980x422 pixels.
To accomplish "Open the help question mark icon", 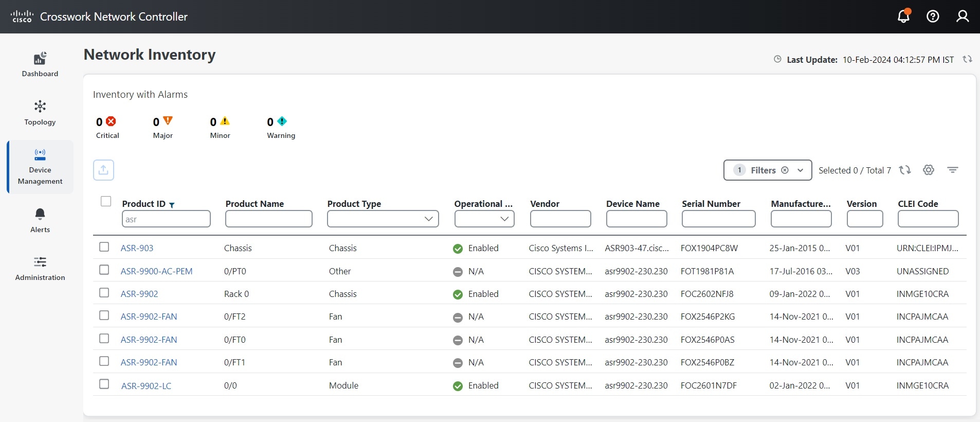I will click(933, 16).
